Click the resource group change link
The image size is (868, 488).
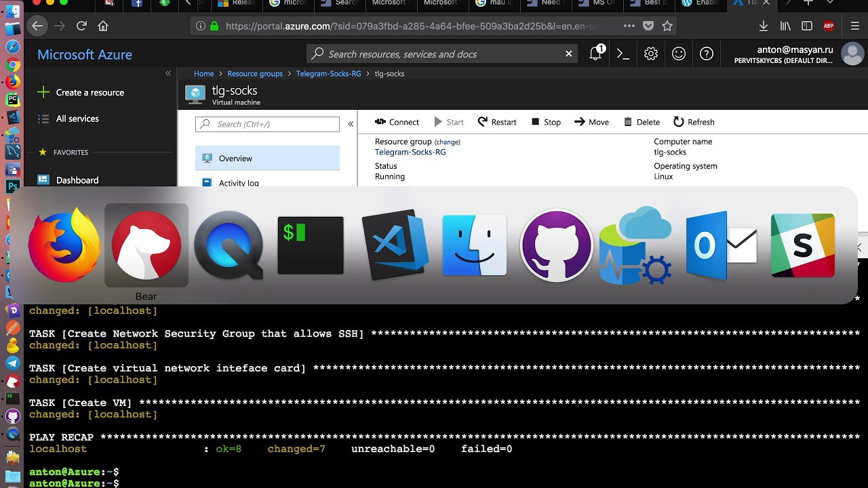click(x=448, y=142)
